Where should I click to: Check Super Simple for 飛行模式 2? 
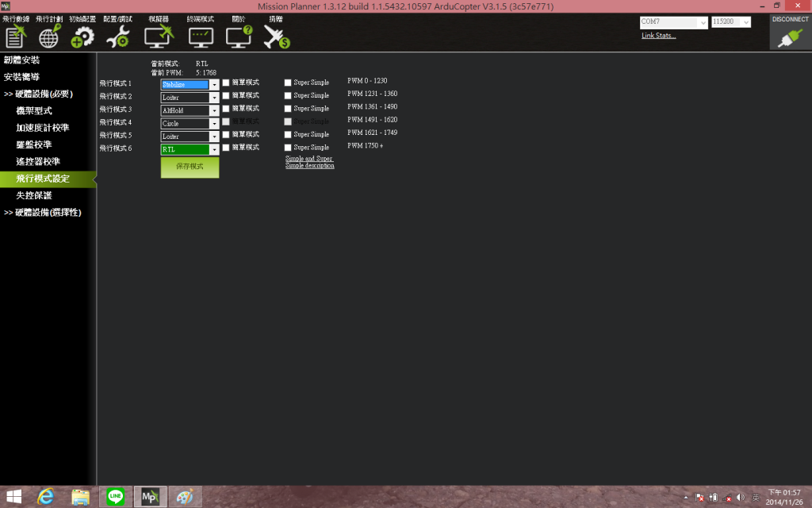pos(288,95)
